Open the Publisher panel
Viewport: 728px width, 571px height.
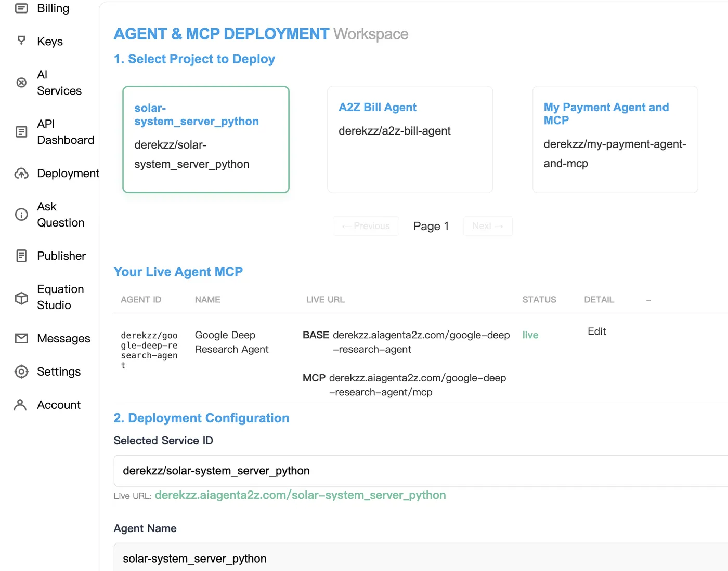coord(61,256)
